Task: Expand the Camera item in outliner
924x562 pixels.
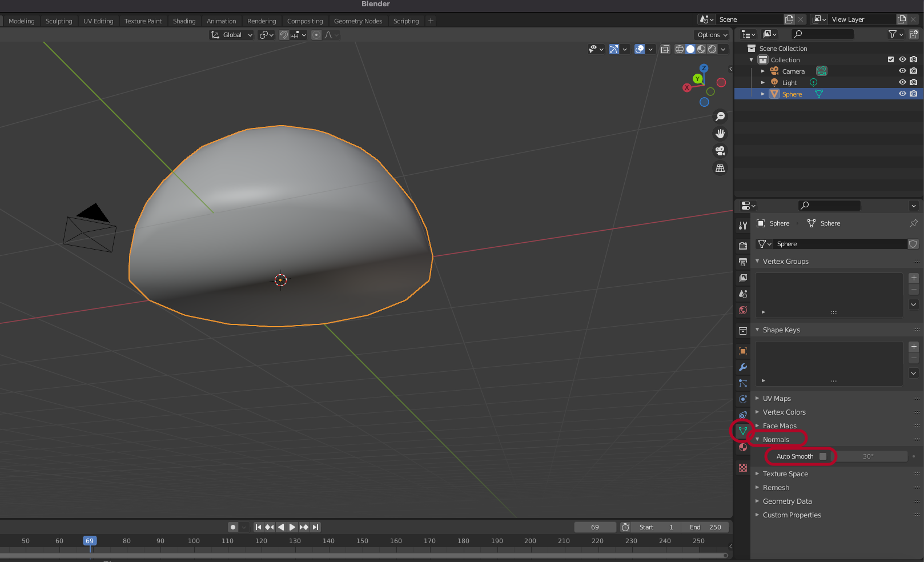Action: point(763,71)
